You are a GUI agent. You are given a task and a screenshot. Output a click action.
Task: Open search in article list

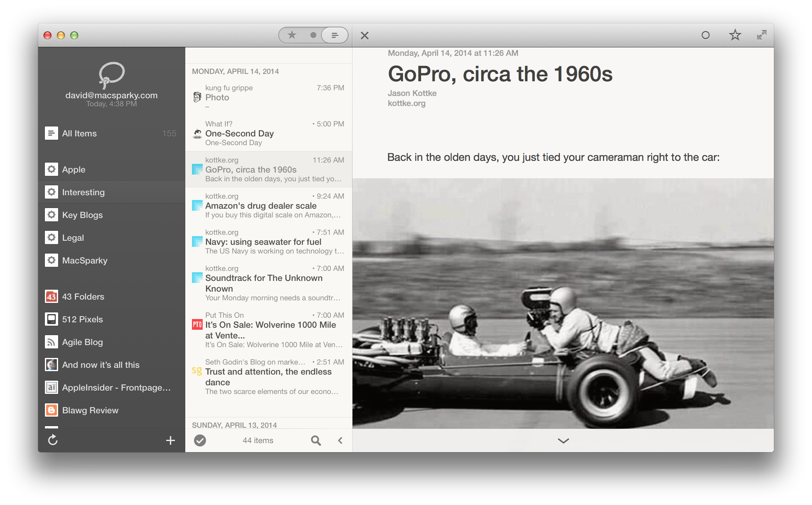316,440
